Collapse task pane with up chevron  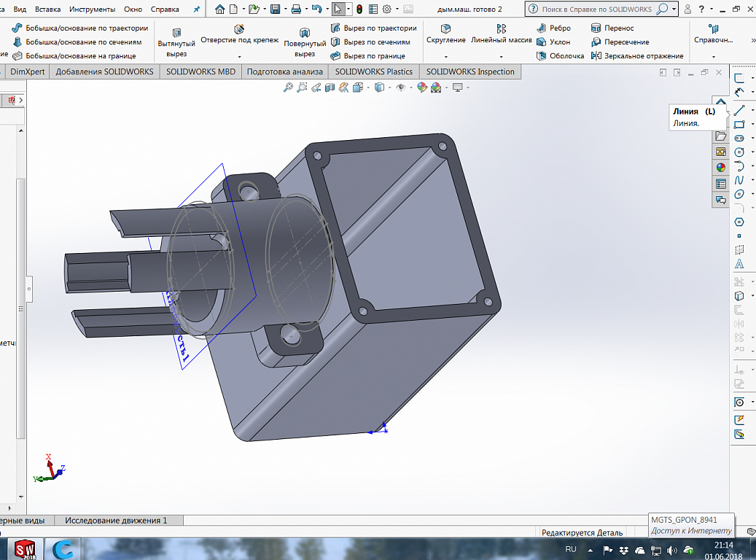pyautogui.click(x=721, y=102)
